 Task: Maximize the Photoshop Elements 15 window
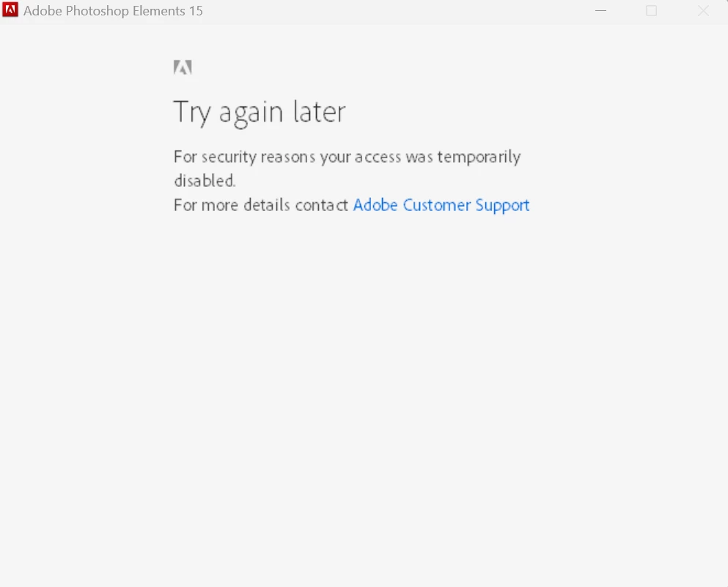pyautogui.click(x=652, y=11)
